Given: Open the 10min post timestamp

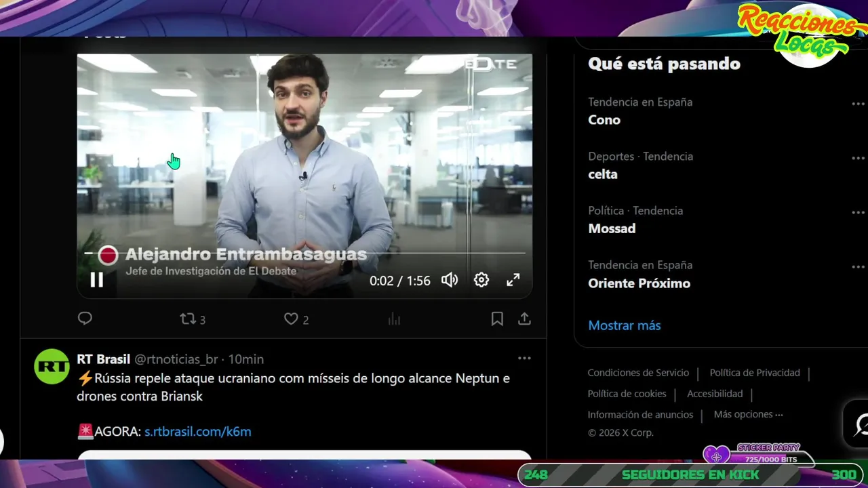Looking at the screenshot, I should (x=245, y=359).
